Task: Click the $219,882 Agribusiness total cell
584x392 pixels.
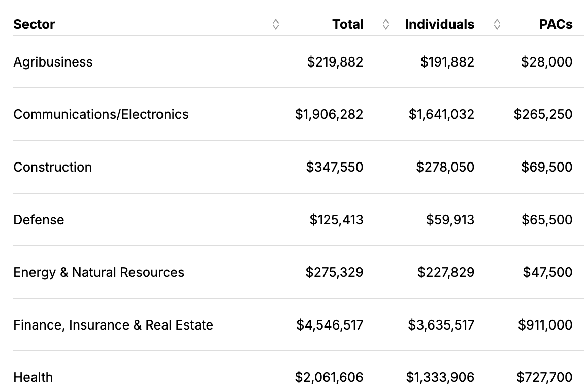Action: pos(335,62)
